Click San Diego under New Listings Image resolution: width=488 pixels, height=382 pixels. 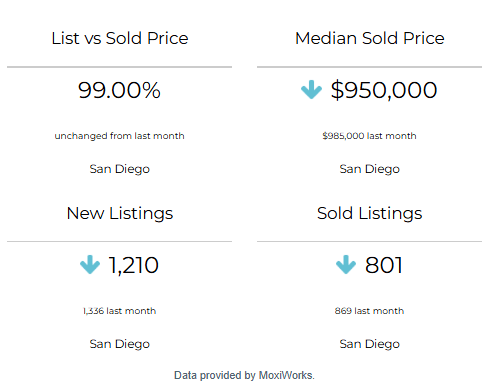pyautogui.click(x=120, y=344)
